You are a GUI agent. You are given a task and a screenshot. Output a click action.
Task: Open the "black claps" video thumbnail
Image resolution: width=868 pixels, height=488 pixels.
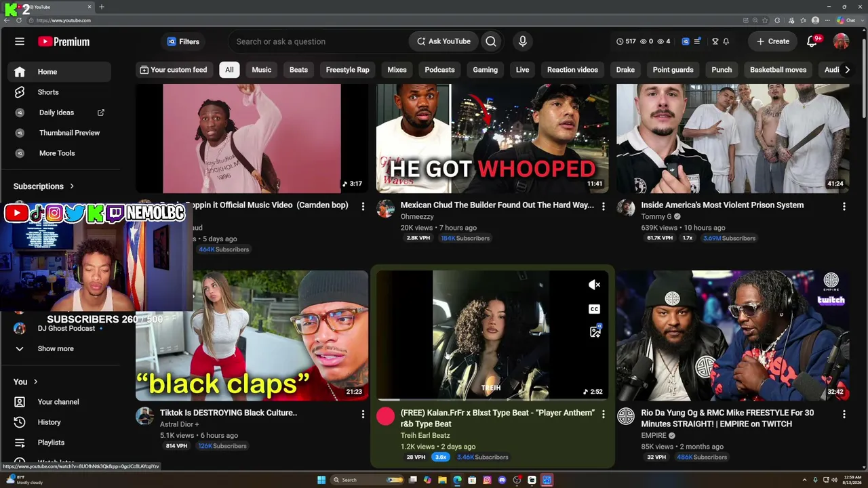coord(252,336)
